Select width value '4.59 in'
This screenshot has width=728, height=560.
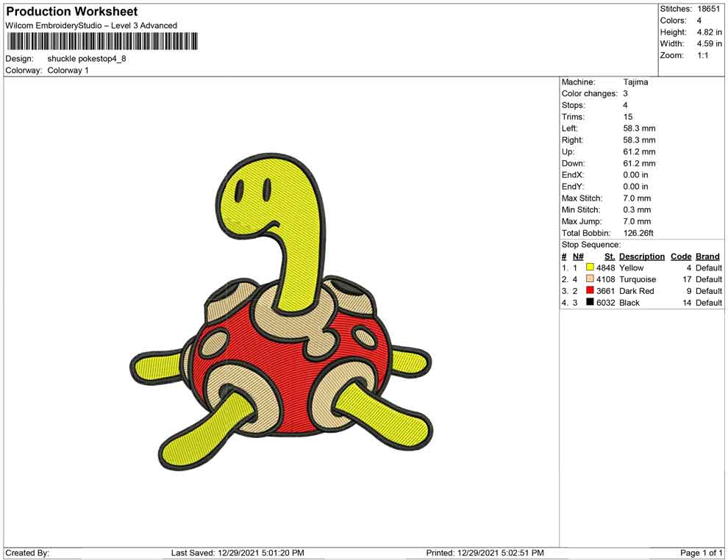709,43
